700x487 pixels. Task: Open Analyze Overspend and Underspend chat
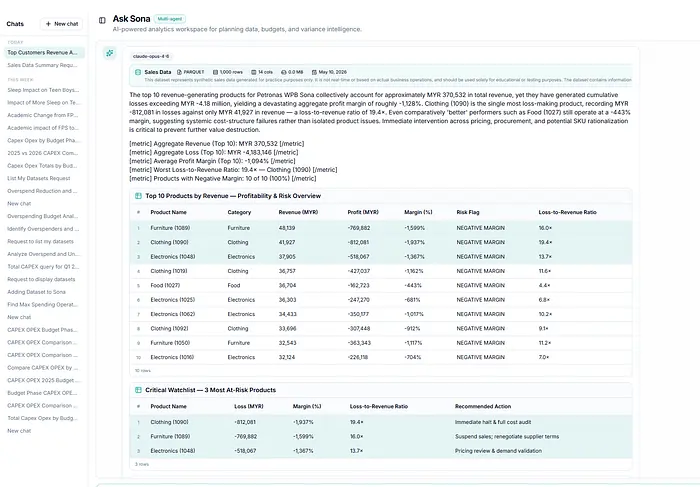[44, 254]
